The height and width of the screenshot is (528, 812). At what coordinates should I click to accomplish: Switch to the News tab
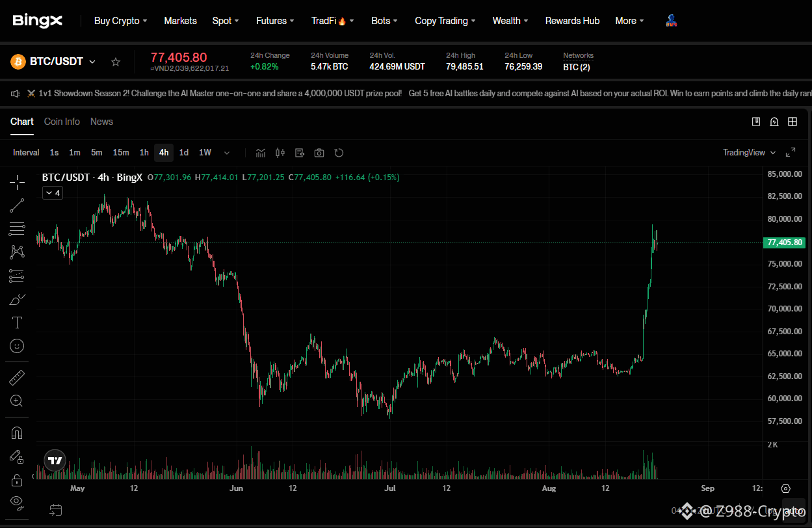[x=101, y=122]
